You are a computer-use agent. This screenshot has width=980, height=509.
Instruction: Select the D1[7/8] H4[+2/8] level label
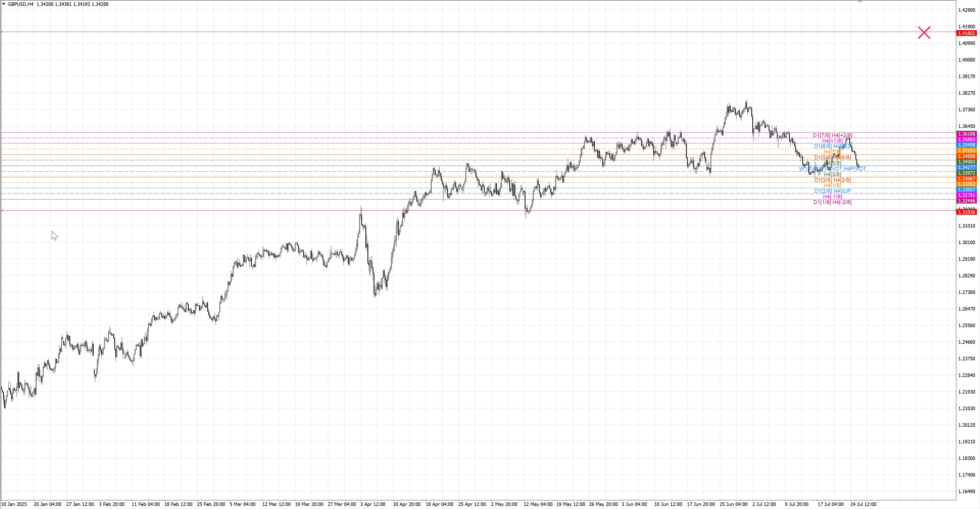coord(832,136)
